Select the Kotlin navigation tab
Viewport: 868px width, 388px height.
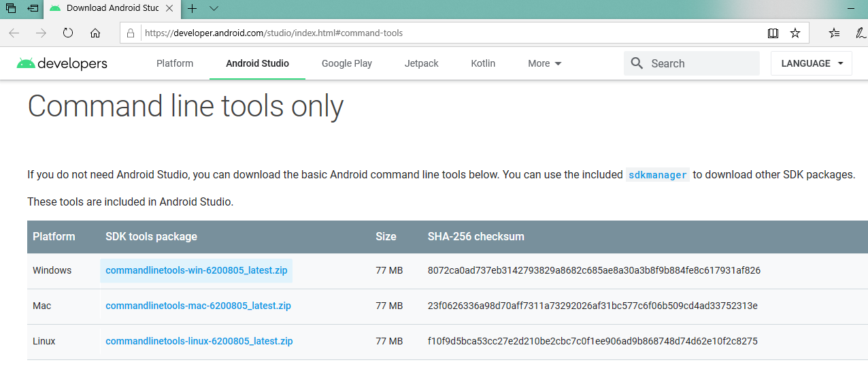483,63
